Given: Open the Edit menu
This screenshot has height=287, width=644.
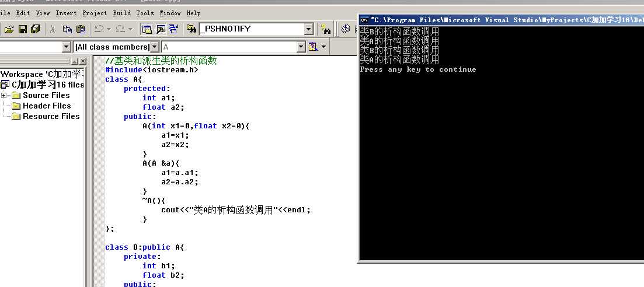Looking at the screenshot, I should click(23, 13).
